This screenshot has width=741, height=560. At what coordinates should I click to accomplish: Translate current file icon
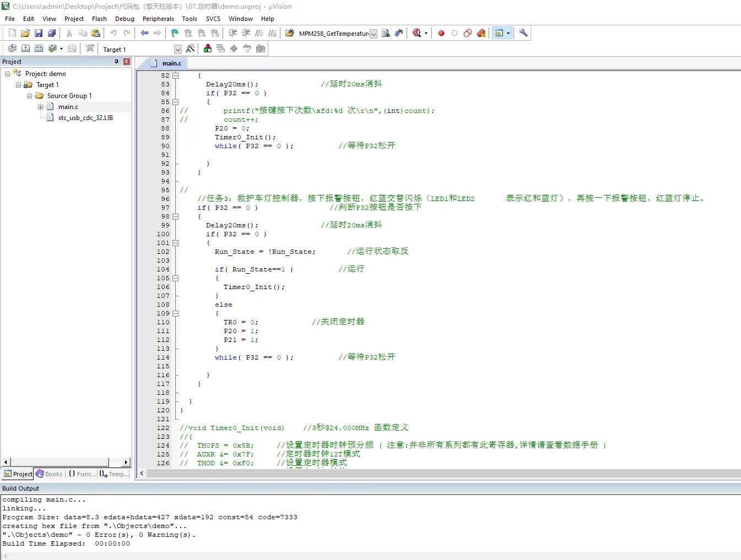(x=12, y=48)
